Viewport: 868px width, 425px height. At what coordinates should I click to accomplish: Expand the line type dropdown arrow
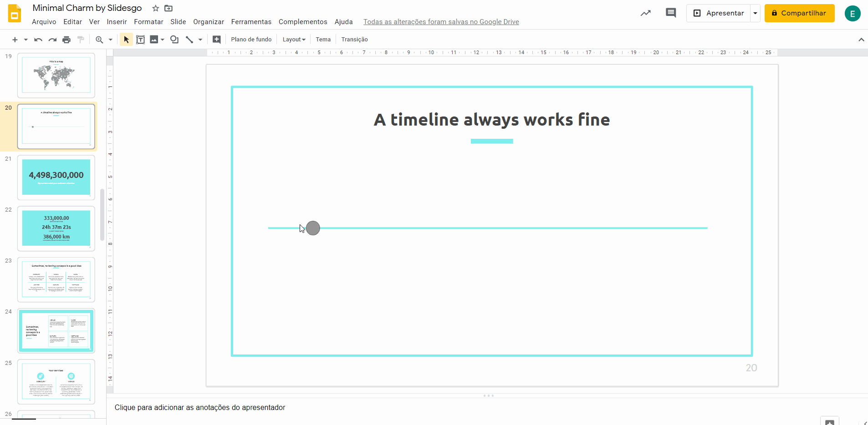pyautogui.click(x=200, y=40)
